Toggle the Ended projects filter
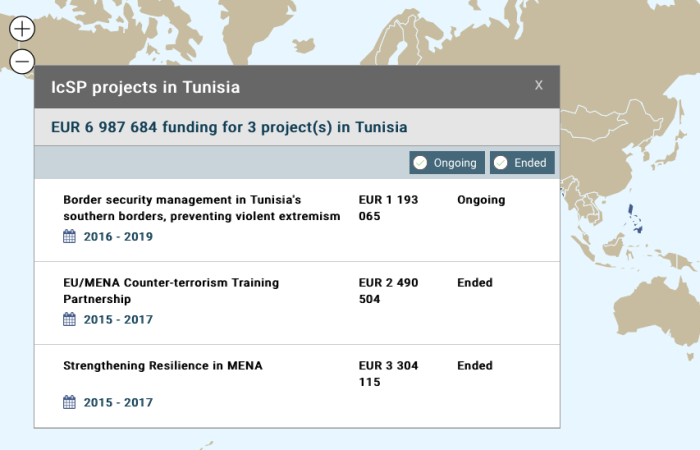Image resolution: width=700 pixels, height=450 pixels. (522, 163)
